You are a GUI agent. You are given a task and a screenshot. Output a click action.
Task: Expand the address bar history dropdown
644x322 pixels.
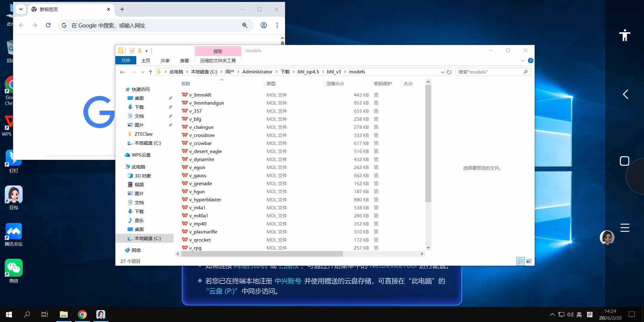[442, 72]
